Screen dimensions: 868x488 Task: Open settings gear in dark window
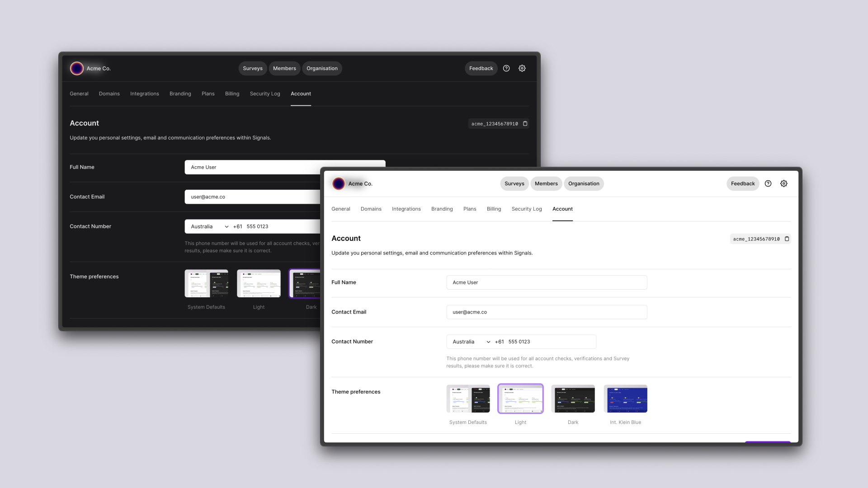pyautogui.click(x=522, y=68)
